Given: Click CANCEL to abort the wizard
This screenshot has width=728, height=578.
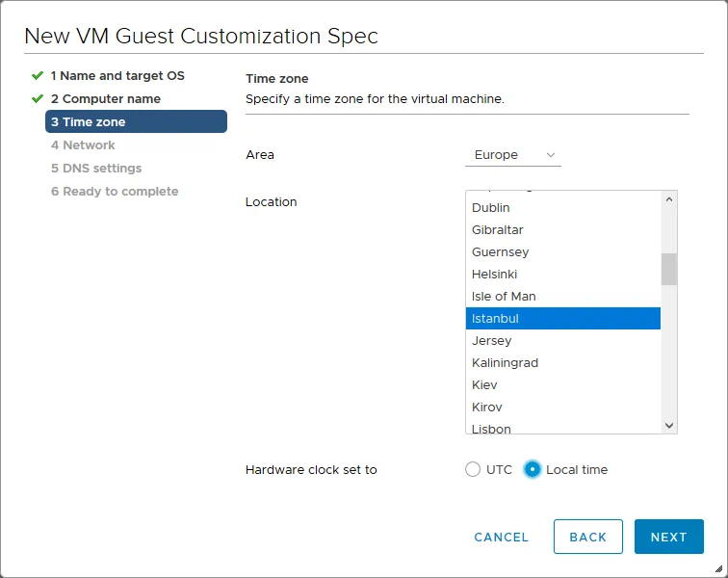Looking at the screenshot, I should click(501, 537).
